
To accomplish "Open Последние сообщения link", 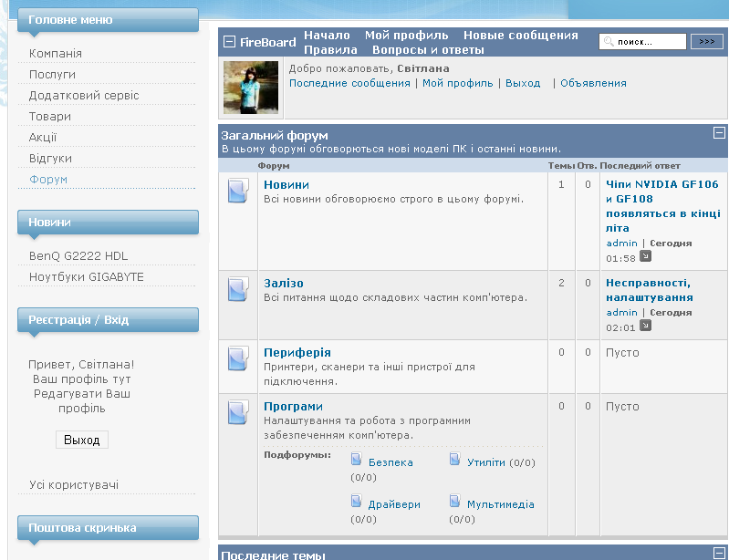I will [x=349, y=83].
